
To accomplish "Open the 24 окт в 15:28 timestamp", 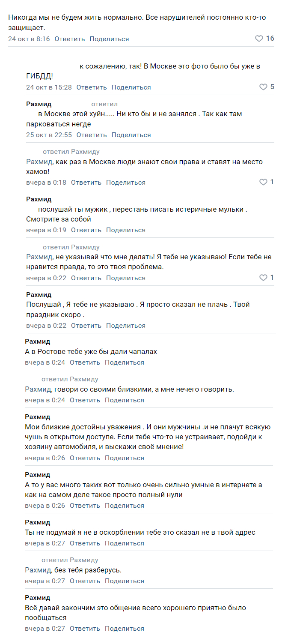I will pos(49,87).
